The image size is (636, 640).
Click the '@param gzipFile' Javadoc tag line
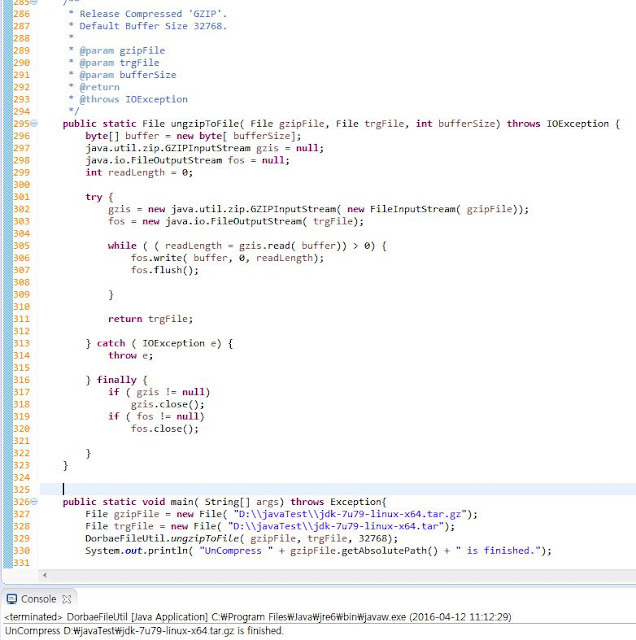coord(122,51)
